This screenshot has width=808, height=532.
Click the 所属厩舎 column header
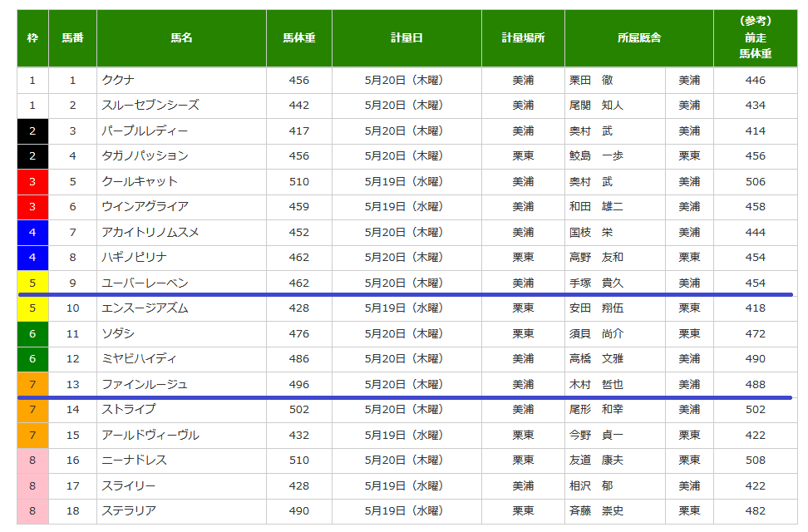[x=639, y=38]
